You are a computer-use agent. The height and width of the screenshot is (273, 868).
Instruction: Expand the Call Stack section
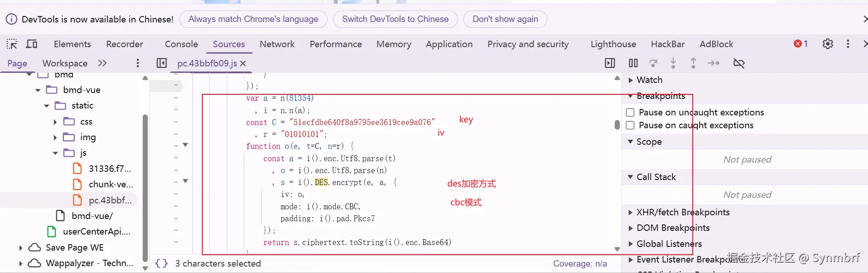[x=630, y=177]
